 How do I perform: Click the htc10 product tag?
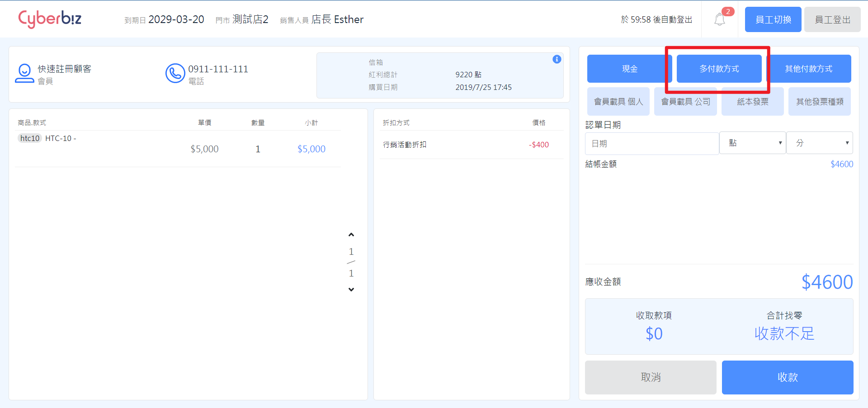(30, 138)
